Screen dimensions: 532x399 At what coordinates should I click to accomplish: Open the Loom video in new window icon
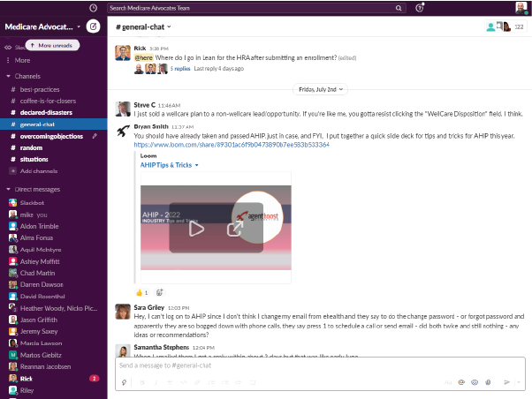point(235,229)
